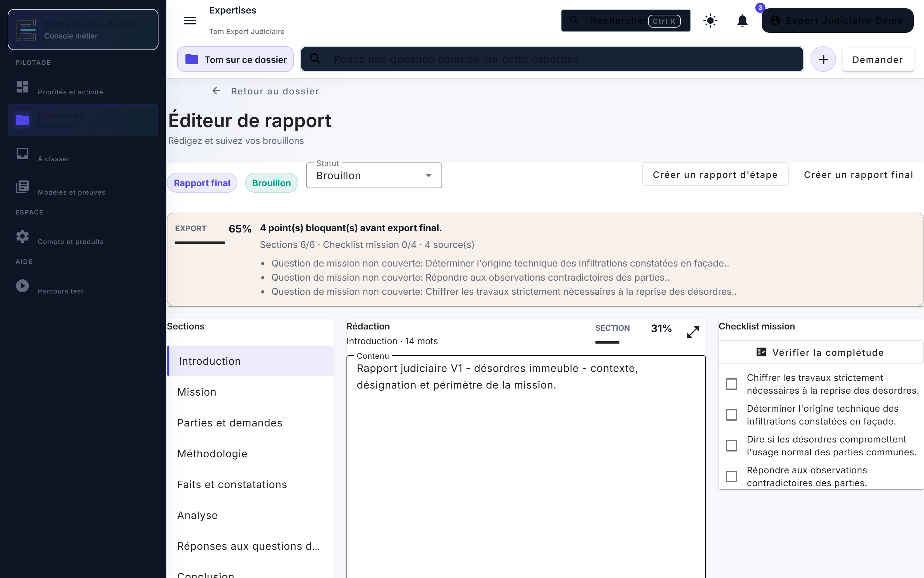Click the Export 65% progress bar
The height and width of the screenshot is (578, 924).
pos(200,243)
